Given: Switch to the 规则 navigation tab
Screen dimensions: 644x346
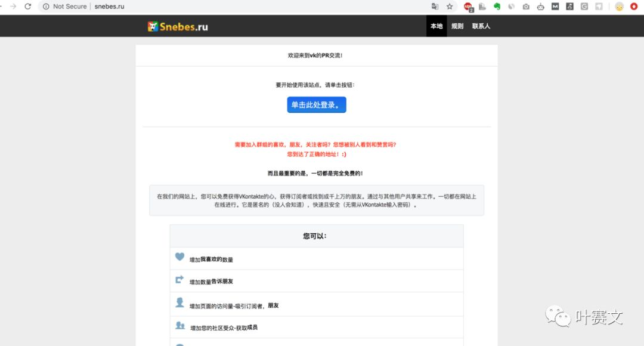Looking at the screenshot, I should tap(457, 26).
